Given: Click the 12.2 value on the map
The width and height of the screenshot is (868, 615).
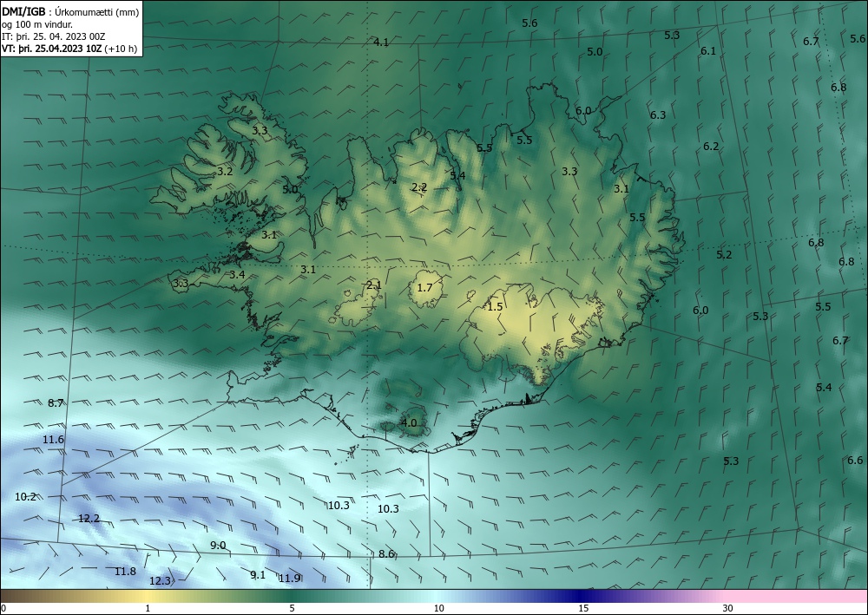Looking at the screenshot, I should (89, 518).
